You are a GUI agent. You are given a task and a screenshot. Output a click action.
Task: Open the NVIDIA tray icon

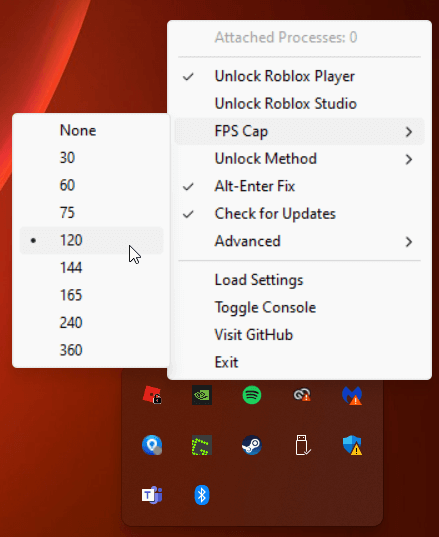[202, 395]
